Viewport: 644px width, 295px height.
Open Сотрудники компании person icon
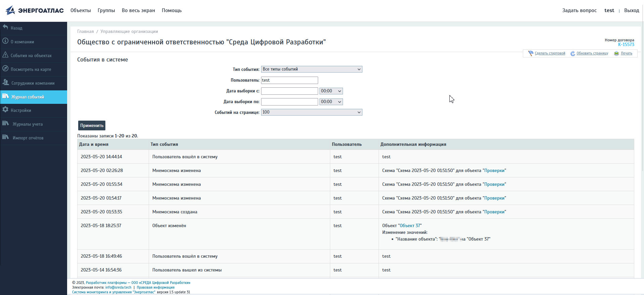(6, 82)
